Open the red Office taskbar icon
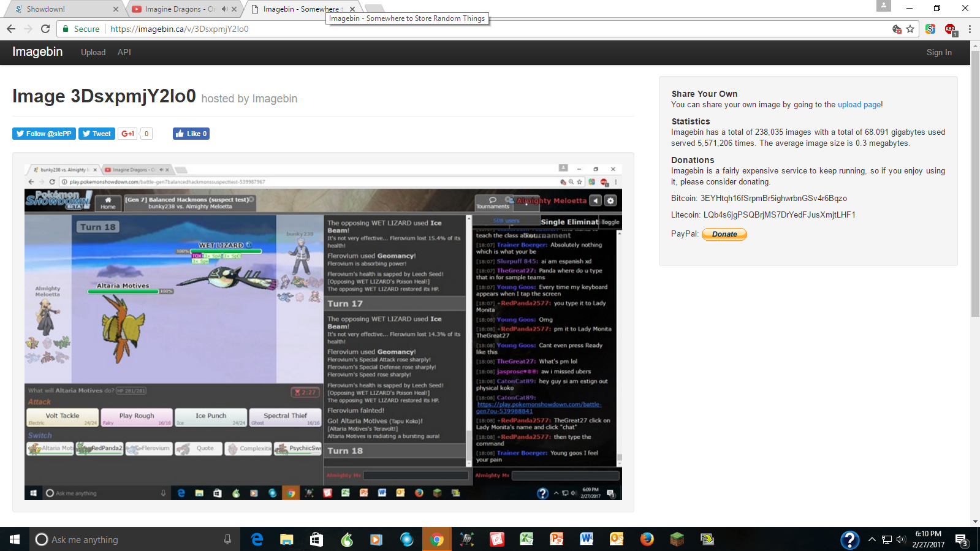Viewport: 980px width, 551px height. (496, 539)
